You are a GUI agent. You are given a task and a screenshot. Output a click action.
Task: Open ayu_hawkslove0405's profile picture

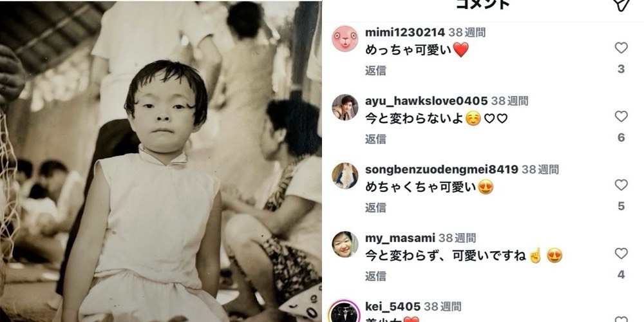point(345,107)
